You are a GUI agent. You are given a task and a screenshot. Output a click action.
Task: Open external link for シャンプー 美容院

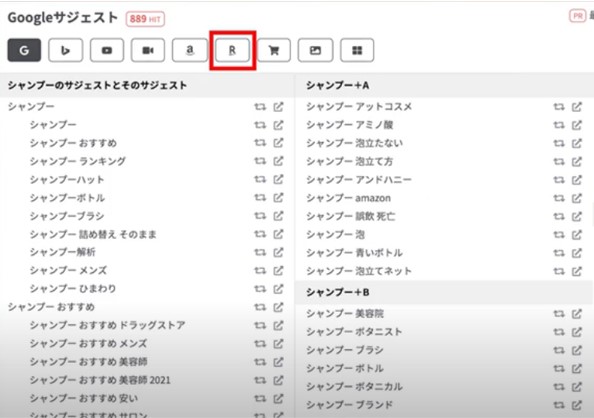(x=577, y=313)
